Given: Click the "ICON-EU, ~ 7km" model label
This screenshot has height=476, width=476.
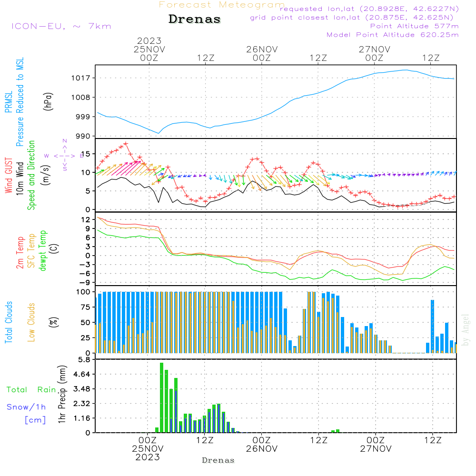Looking at the screenshot, I should point(61,26).
